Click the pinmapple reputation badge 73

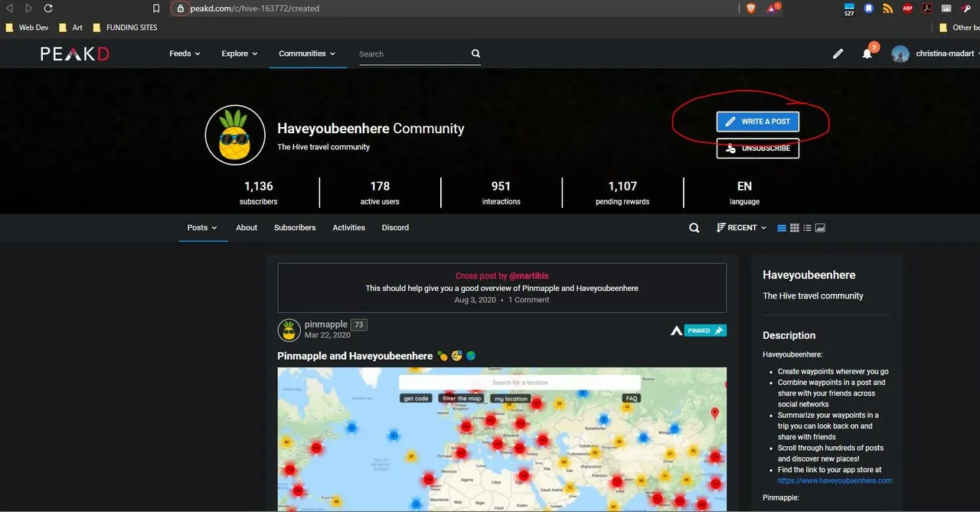pos(359,324)
